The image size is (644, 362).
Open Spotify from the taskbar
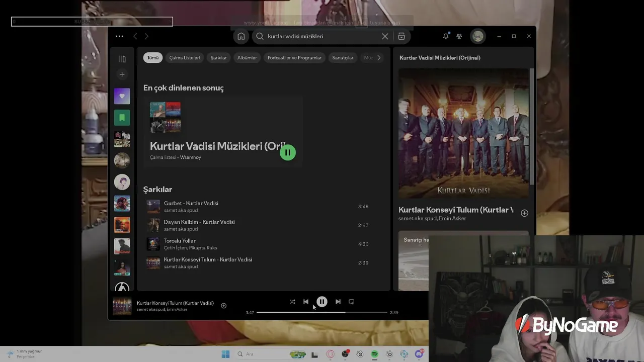pos(375,354)
